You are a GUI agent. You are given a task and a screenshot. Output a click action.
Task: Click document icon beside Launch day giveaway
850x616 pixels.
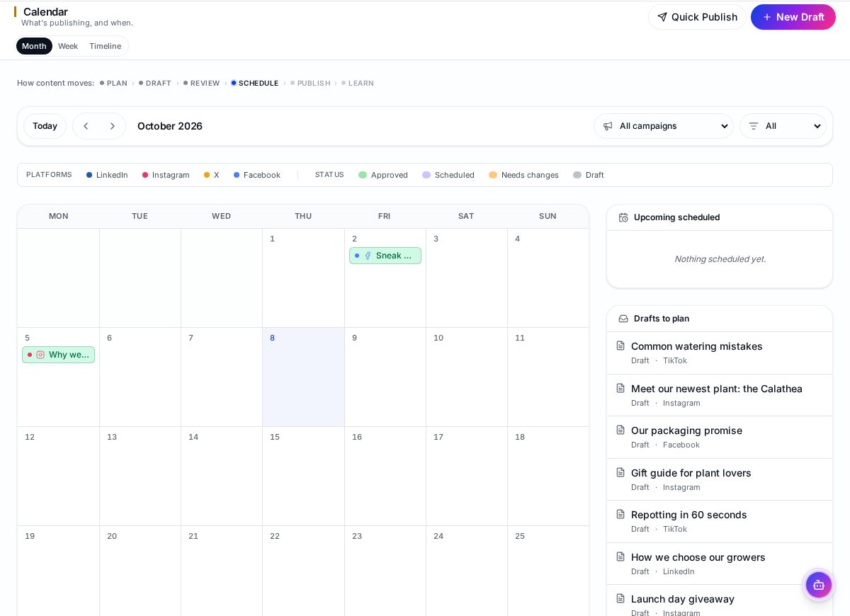(620, 598)
